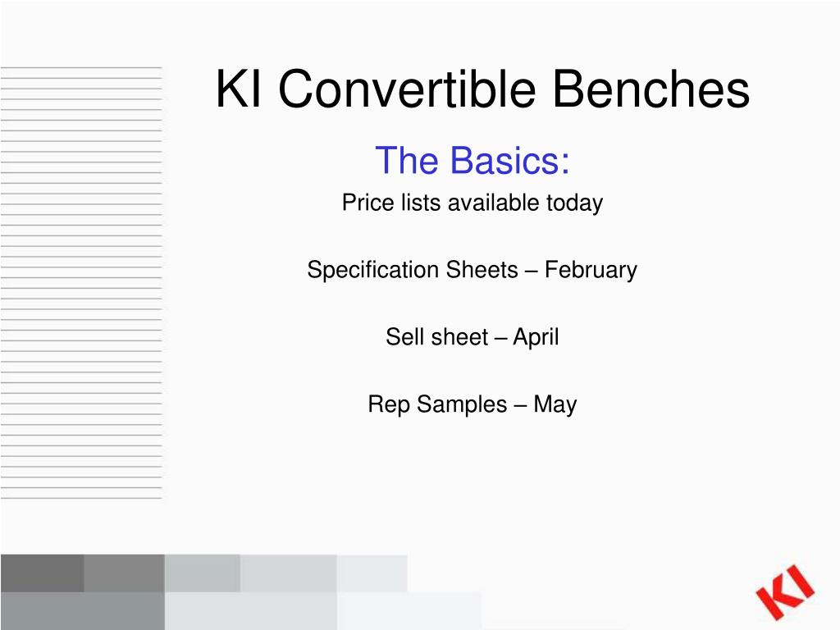Click the "Rep Samples – May" line
840x630 pixels.
[x=472, y=404]
